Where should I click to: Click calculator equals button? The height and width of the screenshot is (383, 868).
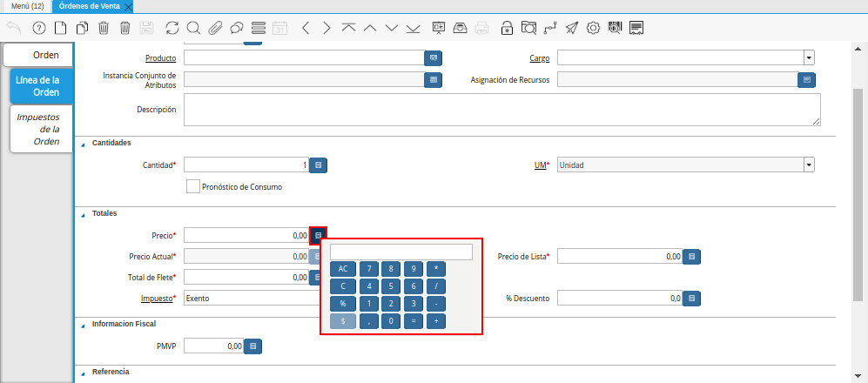[x=414, y=321]
